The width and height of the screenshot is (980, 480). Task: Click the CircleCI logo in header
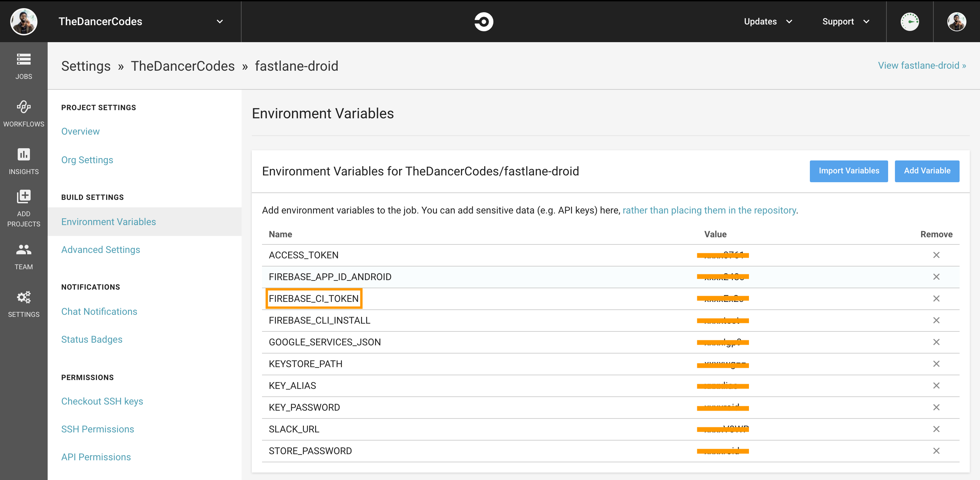(484, 22)
